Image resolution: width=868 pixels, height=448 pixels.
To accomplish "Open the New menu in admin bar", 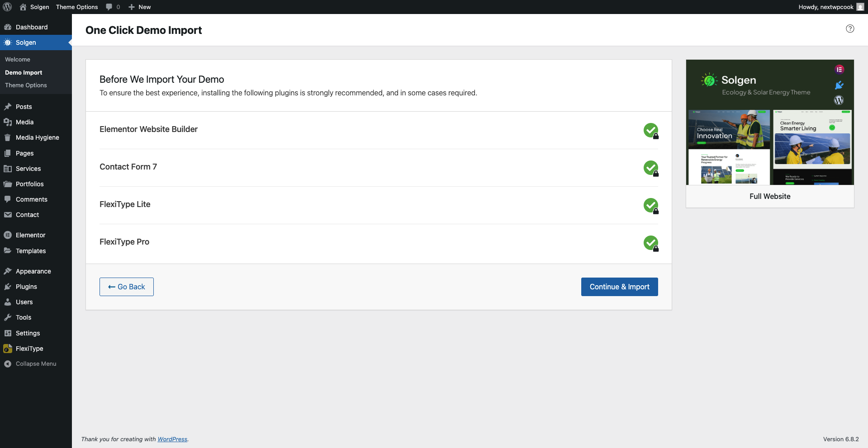I will [x=139, y=7].
